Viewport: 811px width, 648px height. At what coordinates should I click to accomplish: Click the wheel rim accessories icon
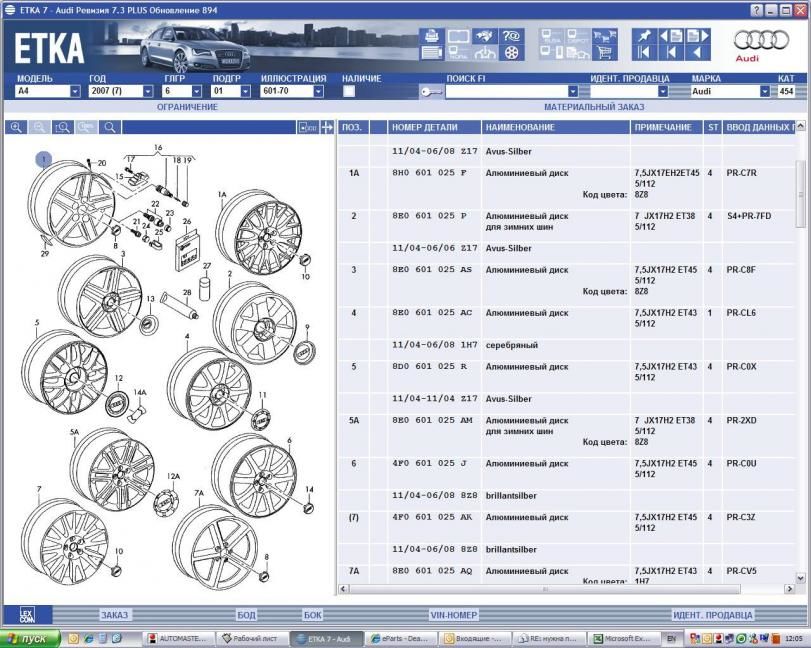pos(511,53)
